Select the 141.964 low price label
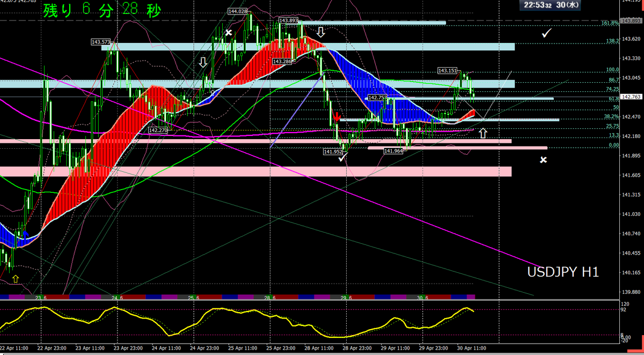Image resolution: width=644 pixels, height=355 pixels. [x=393, y=151]
